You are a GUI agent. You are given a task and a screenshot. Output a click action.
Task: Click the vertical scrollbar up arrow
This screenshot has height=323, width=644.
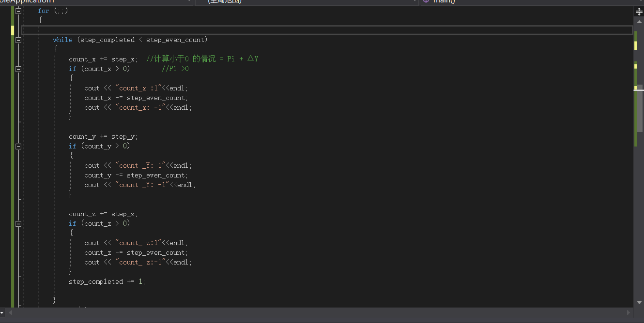coord(639,21)
